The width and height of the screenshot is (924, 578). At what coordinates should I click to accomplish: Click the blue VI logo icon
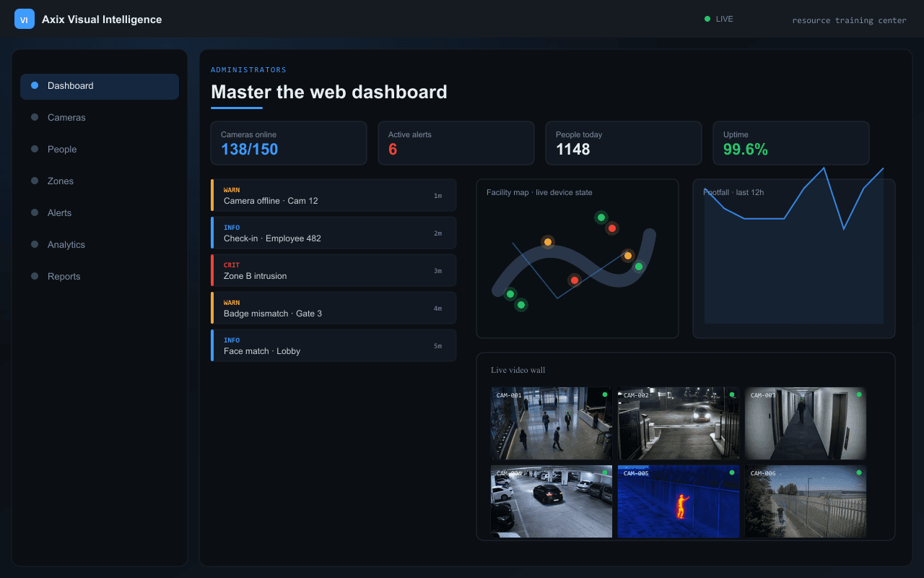25,20
